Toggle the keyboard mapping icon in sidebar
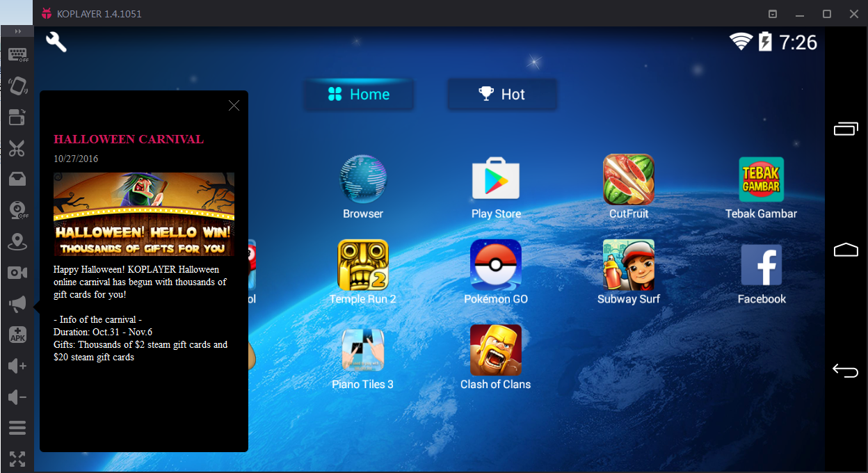Viewport: 868px width, 473px height. [17, 55]
